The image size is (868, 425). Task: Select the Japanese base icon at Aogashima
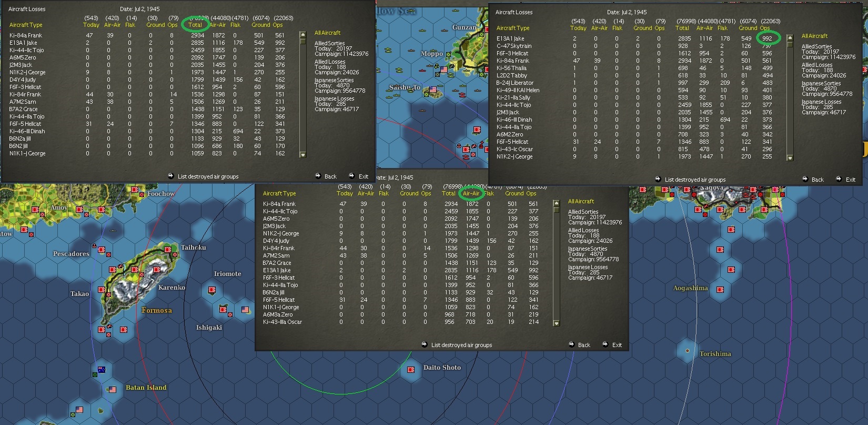(720, 290)
